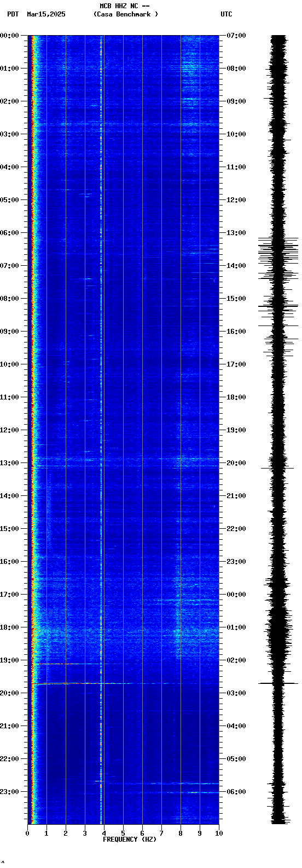Click the large waveform spike near 02:45 UTC
The width and height of the screenshot is (302, 868).
(x=278, y=683)
